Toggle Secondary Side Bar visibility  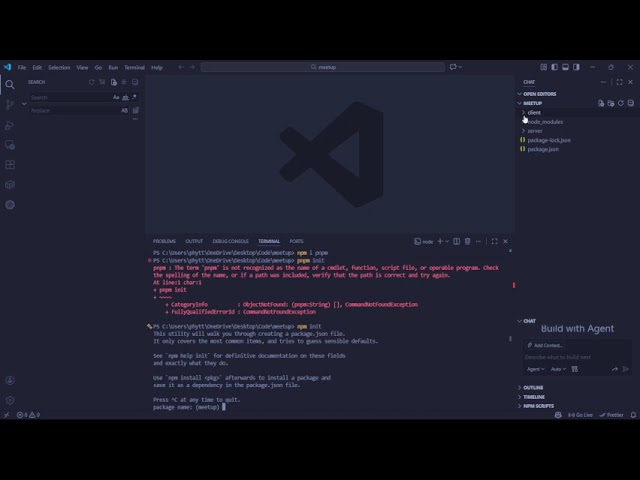coord(576,67)
